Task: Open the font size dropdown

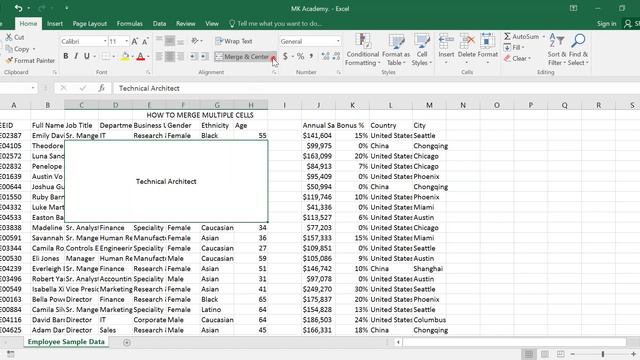Action: point(127,41)
